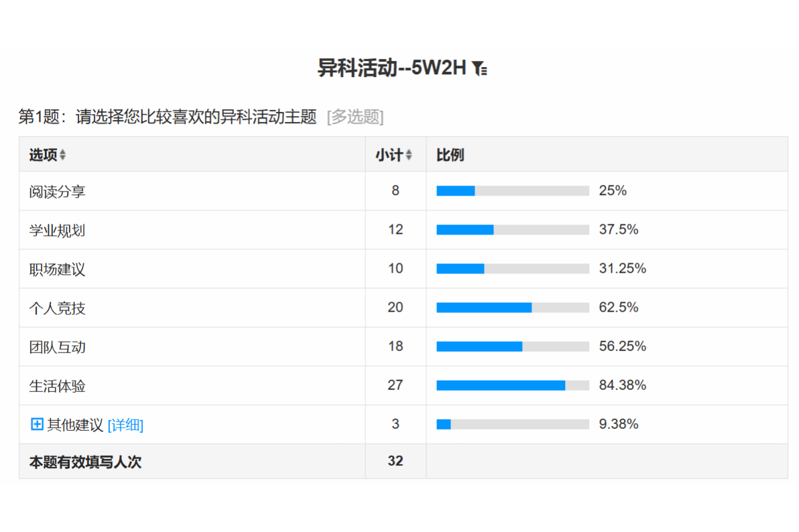
Task: Click the 小计 value 27 for 生活体验
Action: [395, 385]
